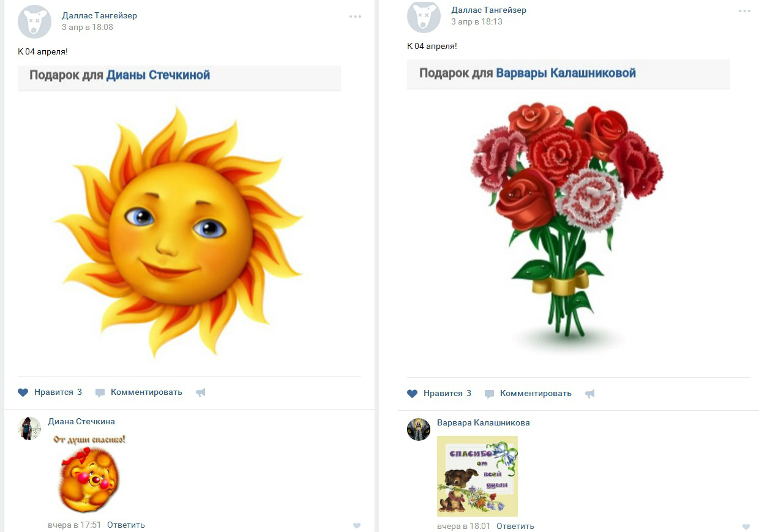
Task: Like Варвара Калашникова's comment with heart icon
Action: (746, 526)
